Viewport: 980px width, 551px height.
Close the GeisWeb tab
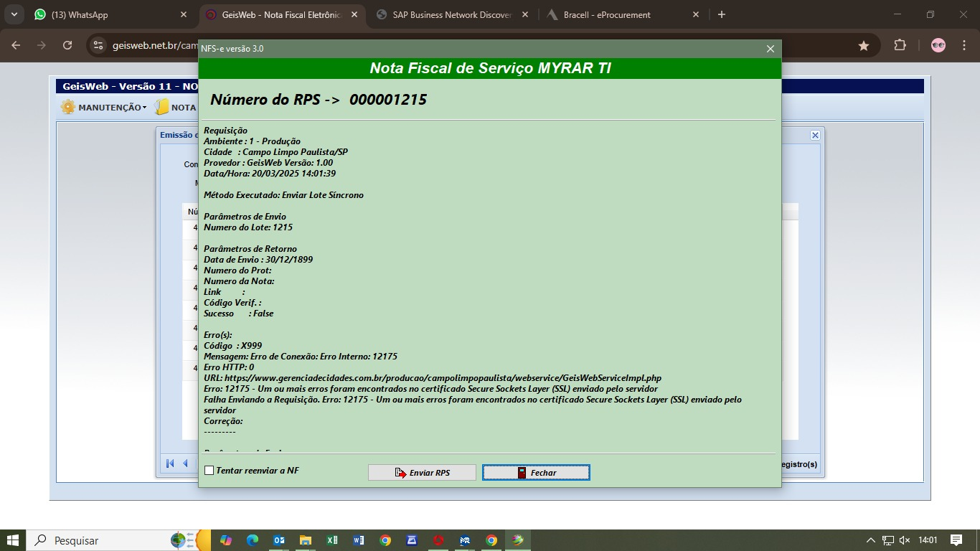pos(354,14)
